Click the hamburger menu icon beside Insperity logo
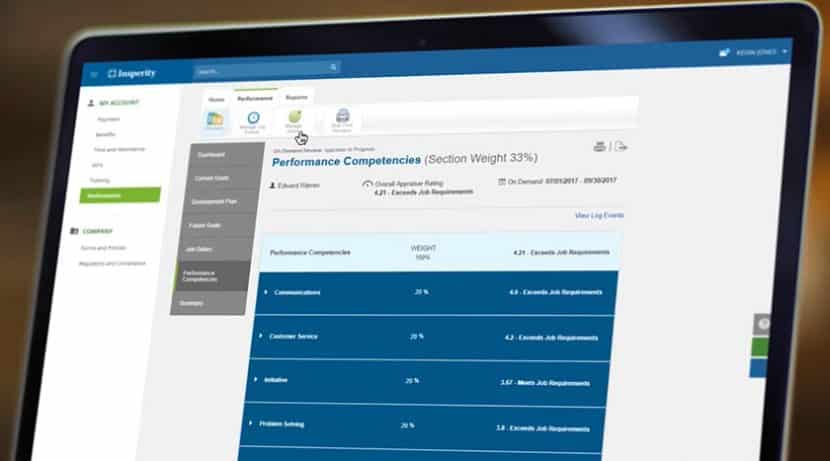Image resolution: width=830 pixels, height=461 pixels. tap(94, 73)
